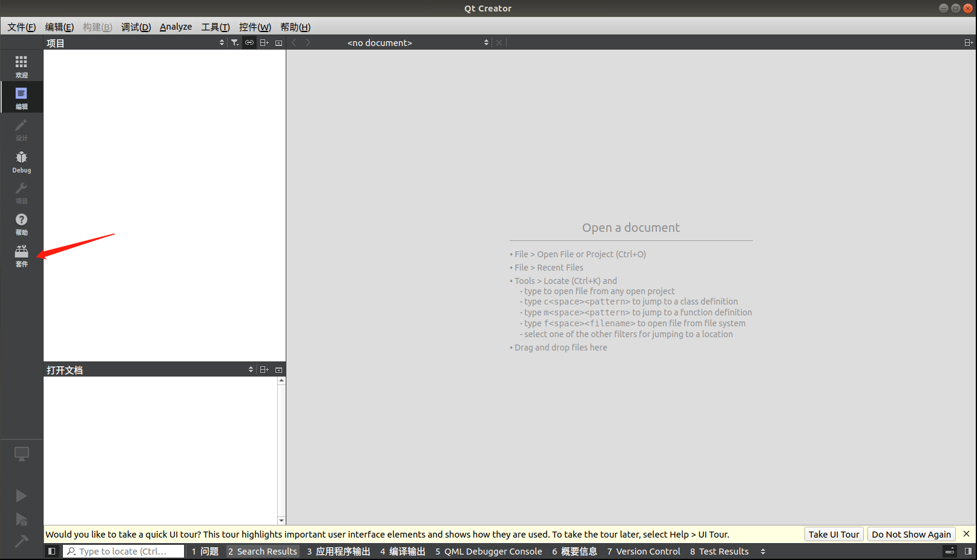Toggle left sidebar visibility in status bar
This screenshot has width=977, height=560.
pyautogui.click(x=52, y=551)
